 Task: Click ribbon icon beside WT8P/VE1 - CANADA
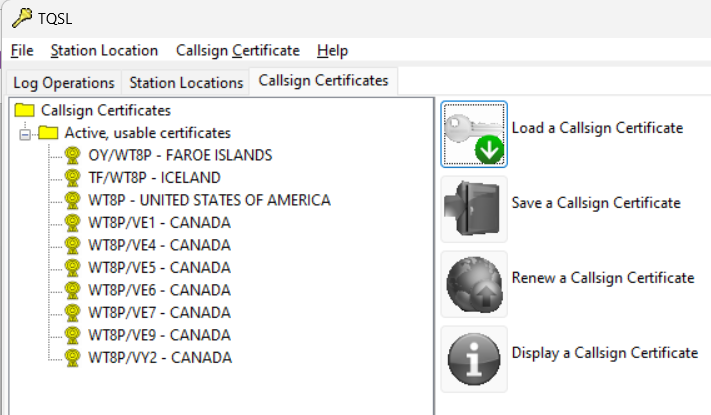(72, 222)
